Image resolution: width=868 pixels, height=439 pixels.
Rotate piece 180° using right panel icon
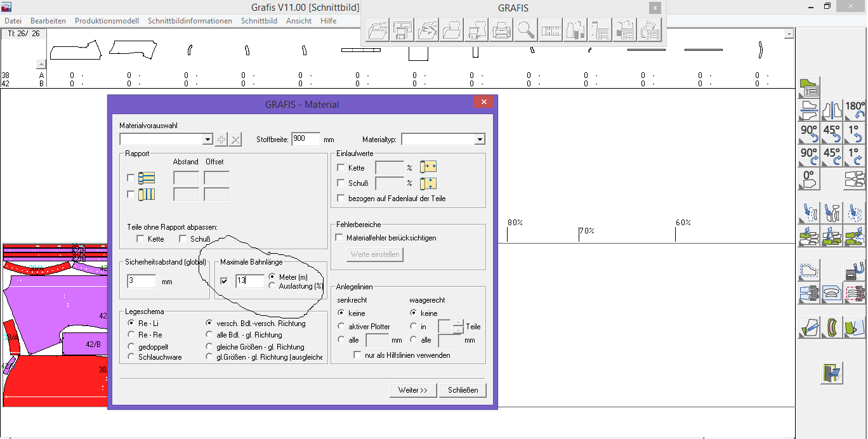coord(855,110)
